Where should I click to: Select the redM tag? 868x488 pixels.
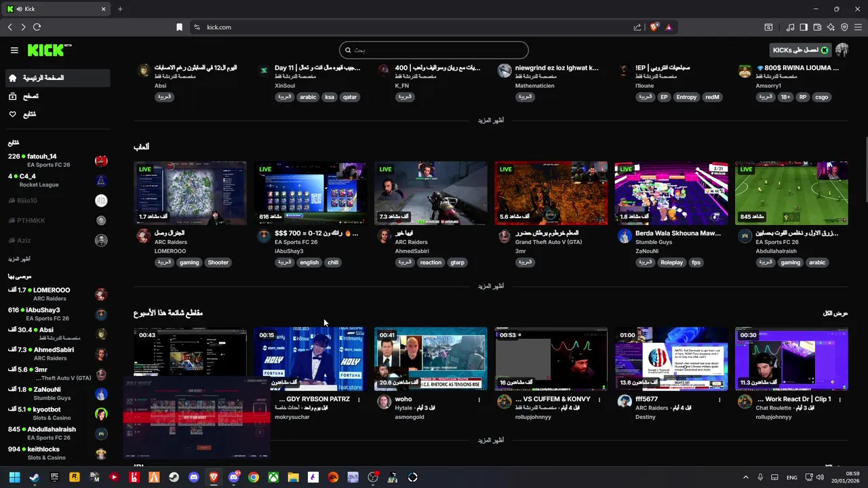(x=712, y=97)
